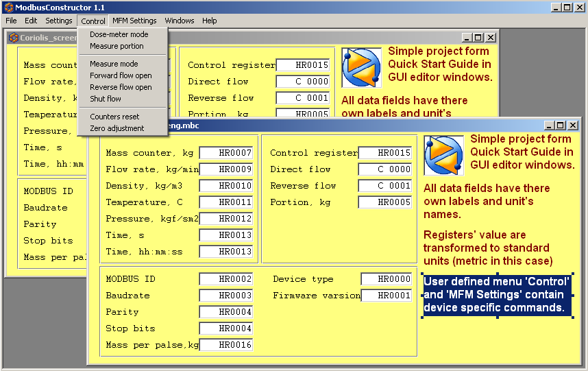Click 'MODBUS ID' label in back window
The image size is (588, 371).
48,191
